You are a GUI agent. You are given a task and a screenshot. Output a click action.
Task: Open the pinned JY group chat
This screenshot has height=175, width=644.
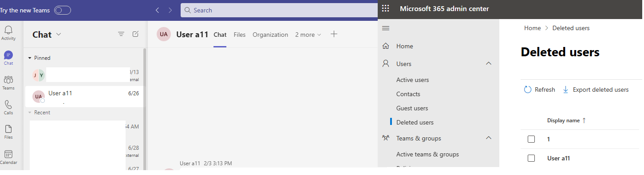[x=84, y=75]
